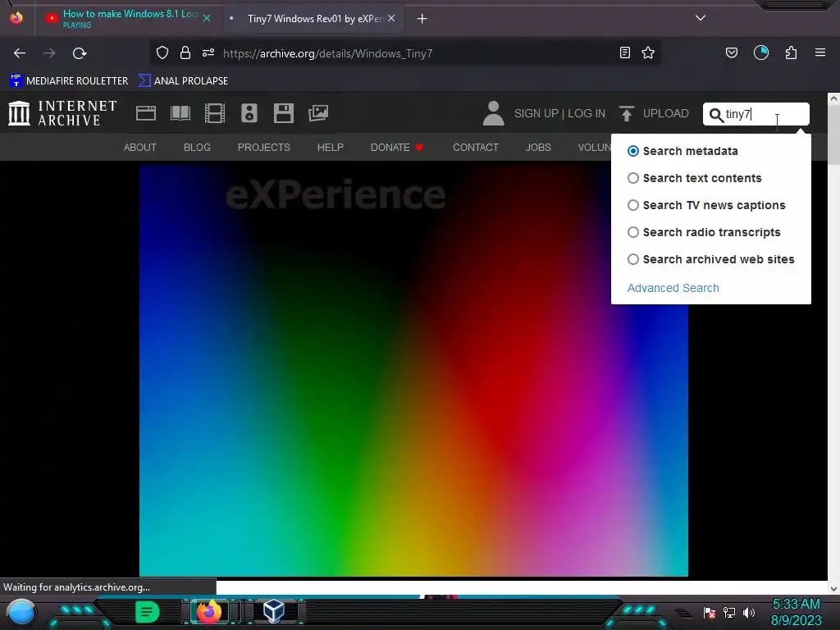840x630 pixels.
Task: Bookmark this page with the star
Action: coord(648,52)
